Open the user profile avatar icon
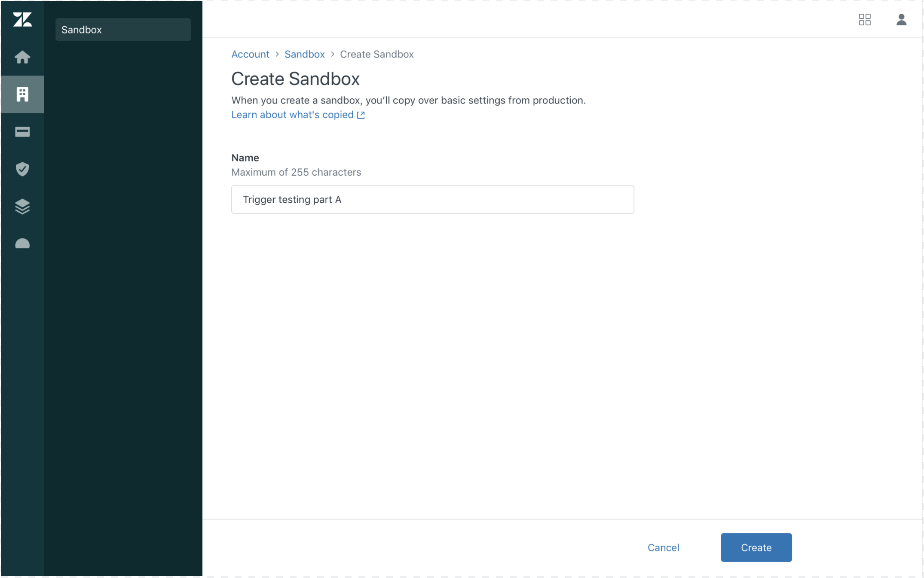The image size is (924, 578). point(901,20)
